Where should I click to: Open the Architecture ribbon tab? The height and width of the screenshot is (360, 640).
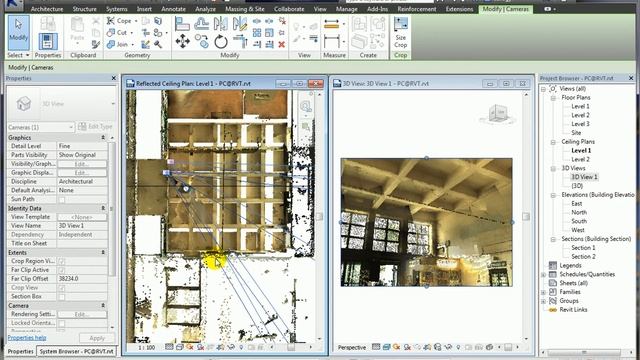tap(47, 9)
